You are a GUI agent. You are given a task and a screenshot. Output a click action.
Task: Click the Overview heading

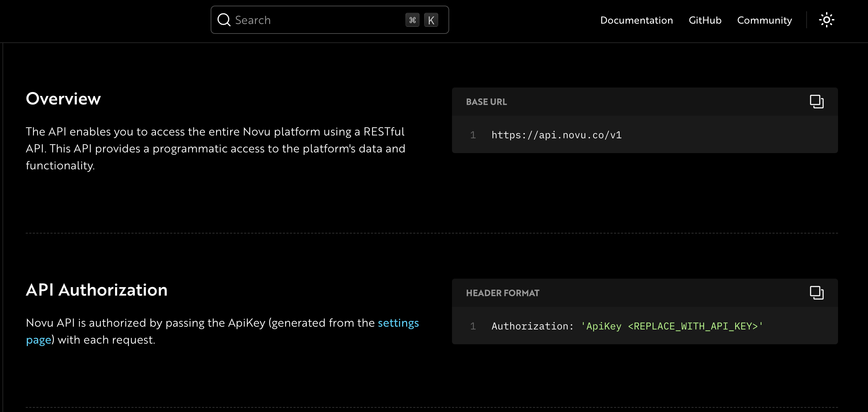[64, 99]
